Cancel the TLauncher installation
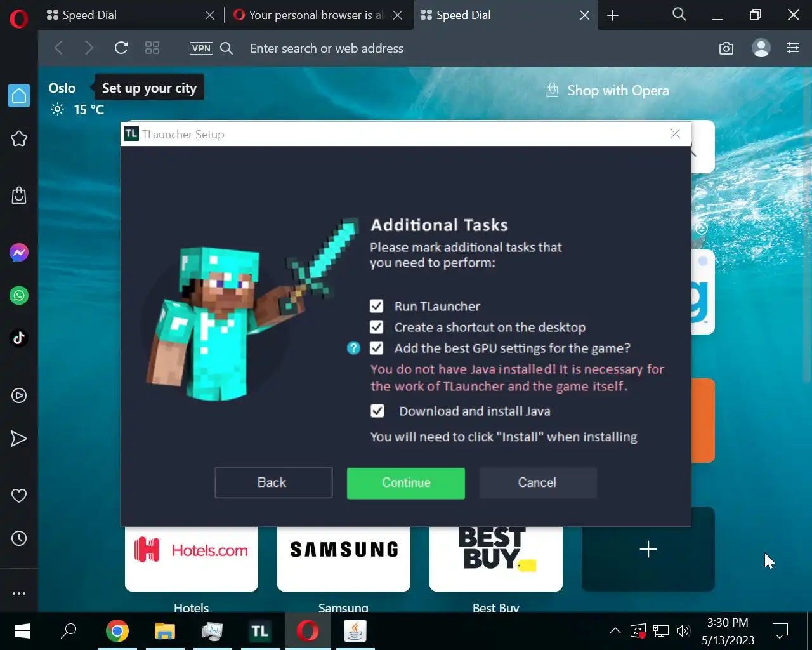Viewport: 812px width, 650px height. coord(538,482)
